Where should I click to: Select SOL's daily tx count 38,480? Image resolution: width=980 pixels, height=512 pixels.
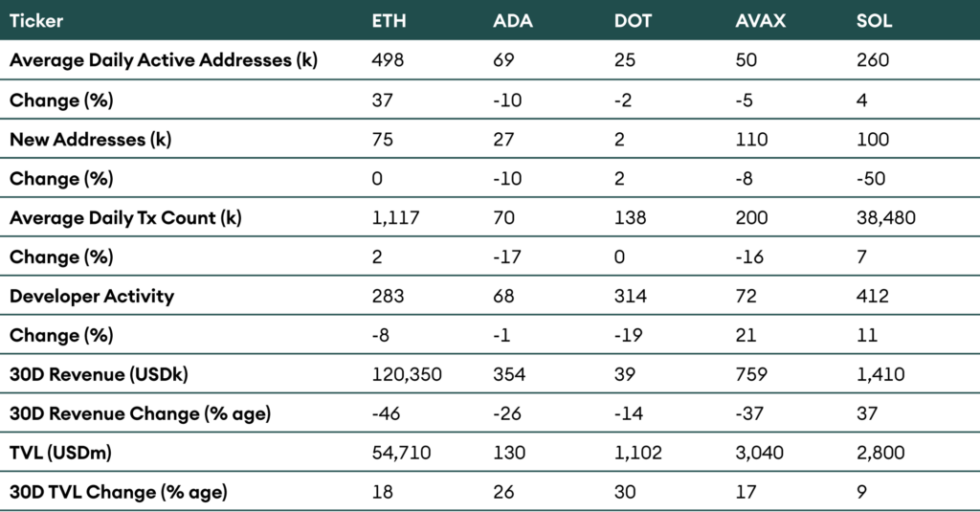pyautogui.click(x=886, y=217)
